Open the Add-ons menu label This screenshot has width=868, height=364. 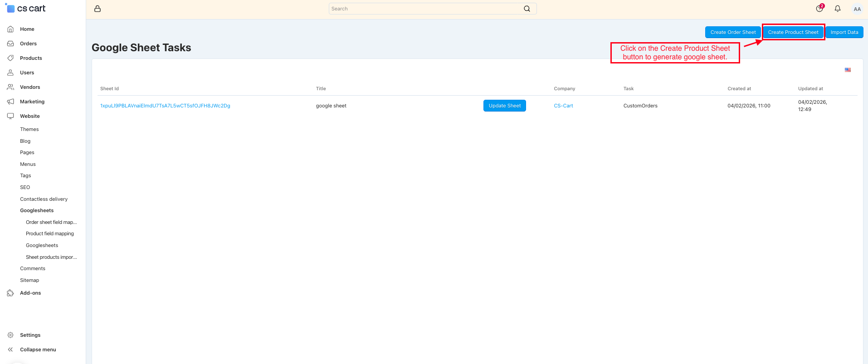[x=30, y=293]
